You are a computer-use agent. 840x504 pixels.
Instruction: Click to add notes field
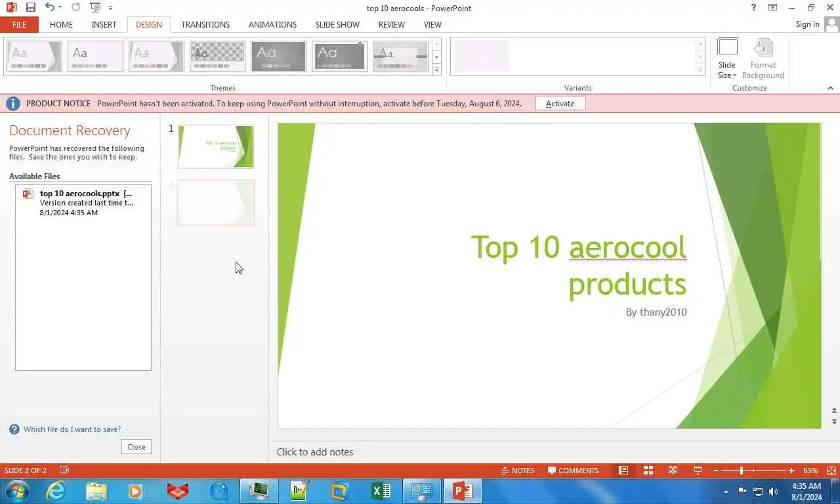click(315, 452)
